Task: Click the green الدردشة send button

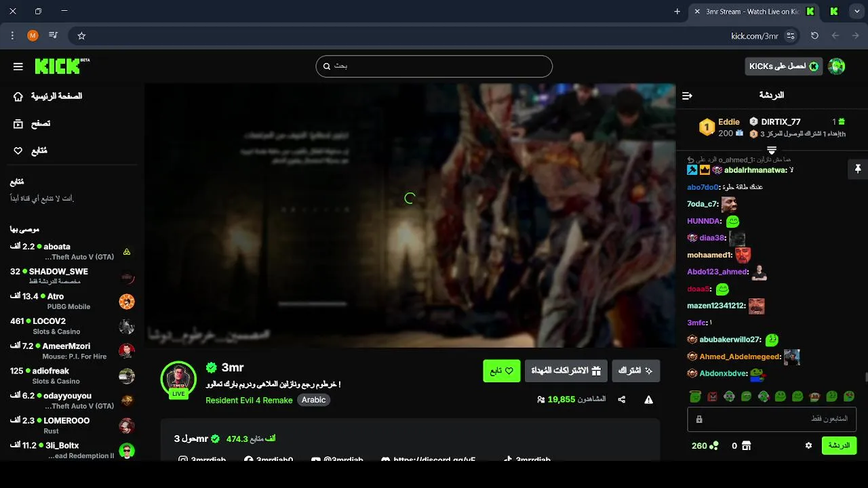Action: (839, 445)
